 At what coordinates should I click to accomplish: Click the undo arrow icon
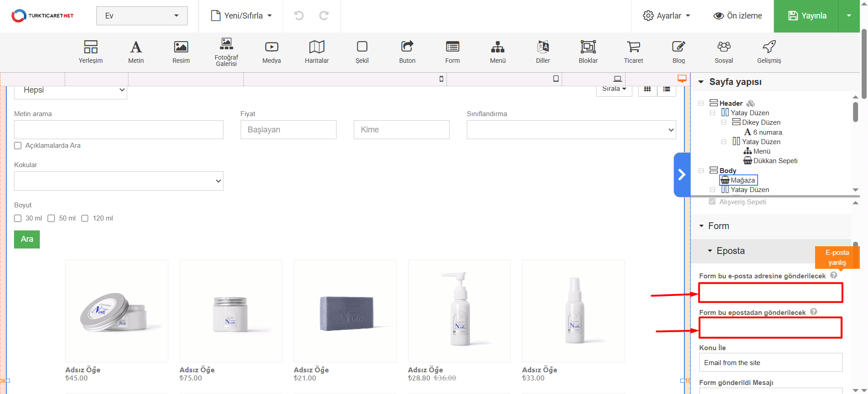[299, 16]
